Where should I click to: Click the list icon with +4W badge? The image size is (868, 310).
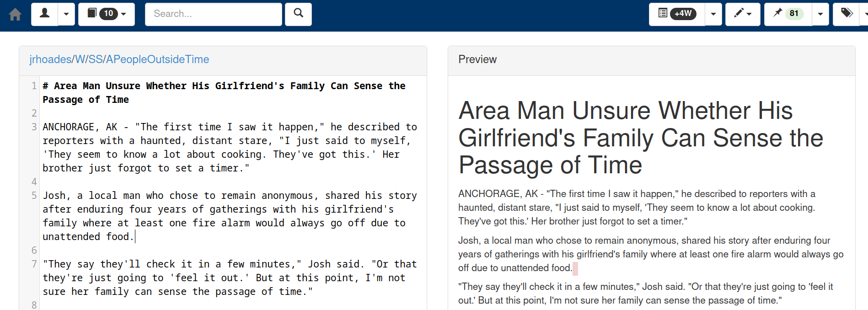click(677, 14)
